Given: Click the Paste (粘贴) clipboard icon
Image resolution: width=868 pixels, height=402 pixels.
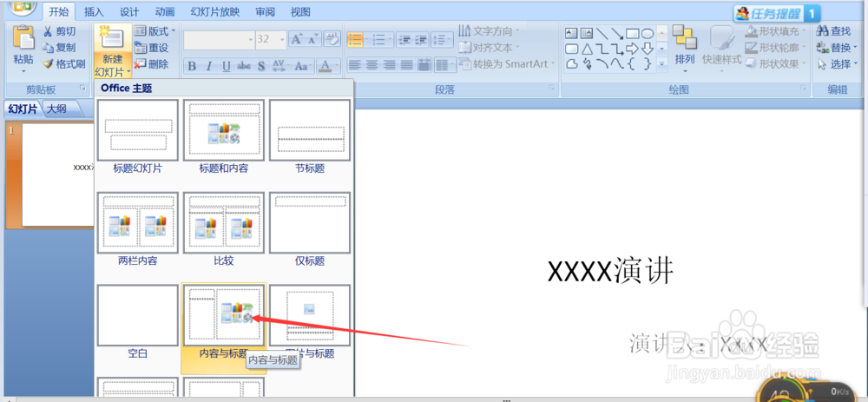Looking at the screenshot, I should tap(23, 38).
